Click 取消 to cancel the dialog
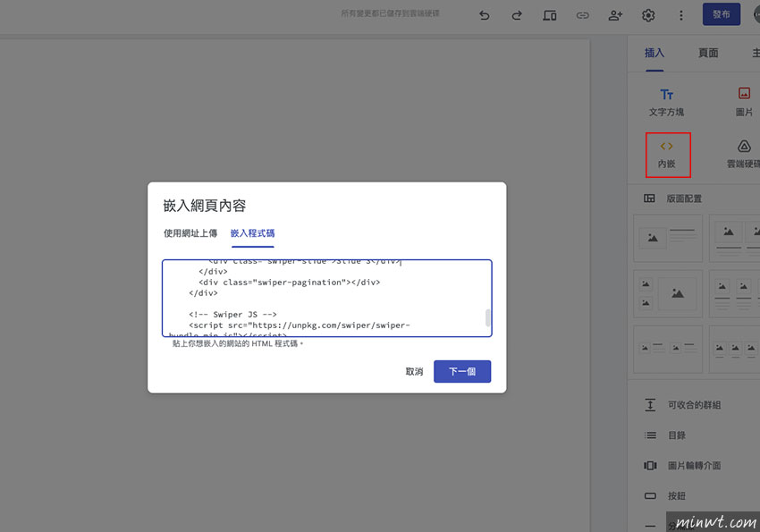Screen dimensions: 760x532 [x=414, y=372]
